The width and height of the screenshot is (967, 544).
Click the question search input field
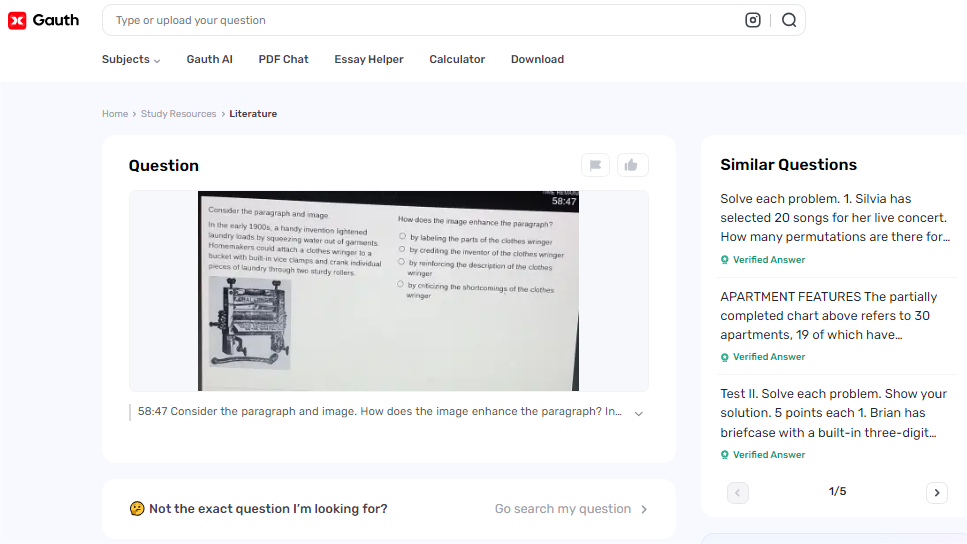pyautogui.click(x=420, y=20)
